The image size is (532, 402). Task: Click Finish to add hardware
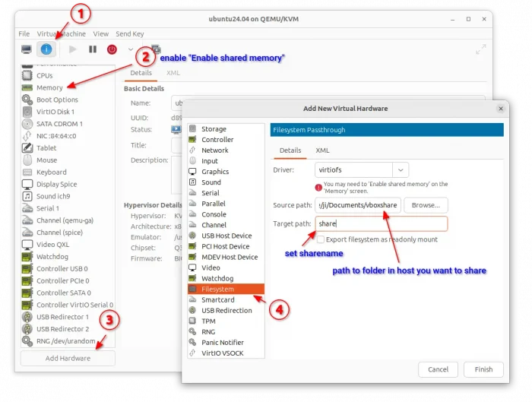[483, 369]
